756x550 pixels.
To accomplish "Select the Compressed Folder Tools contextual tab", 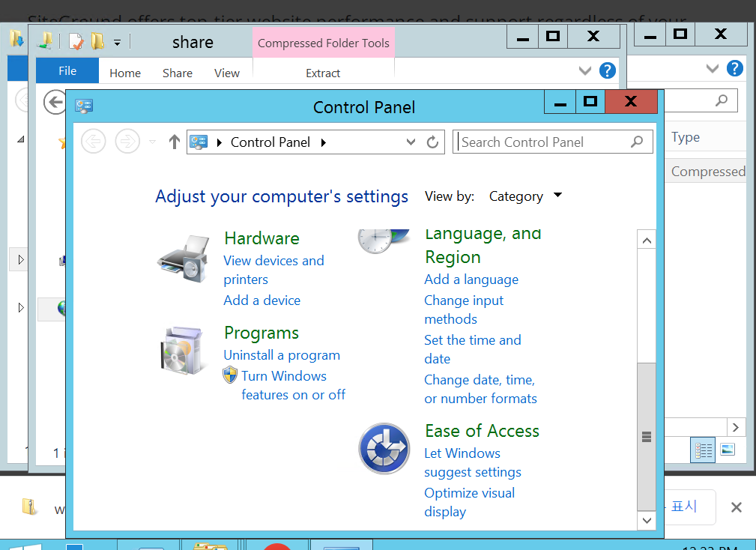I will pos(324,43).
